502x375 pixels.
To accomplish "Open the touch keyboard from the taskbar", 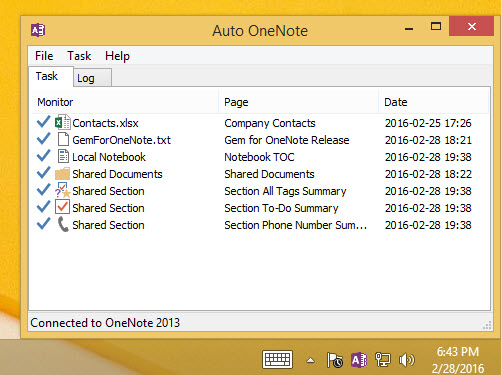I will [x=277, y=360].
